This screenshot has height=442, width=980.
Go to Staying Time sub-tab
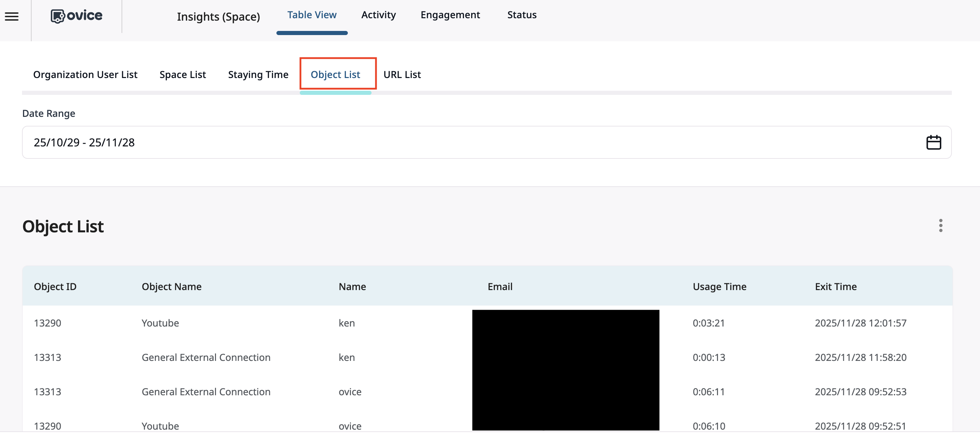tap(258, 75)
